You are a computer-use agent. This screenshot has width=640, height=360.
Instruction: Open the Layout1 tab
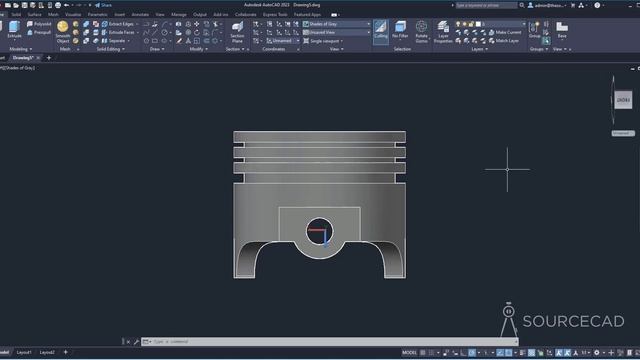(x=24, y=352)
